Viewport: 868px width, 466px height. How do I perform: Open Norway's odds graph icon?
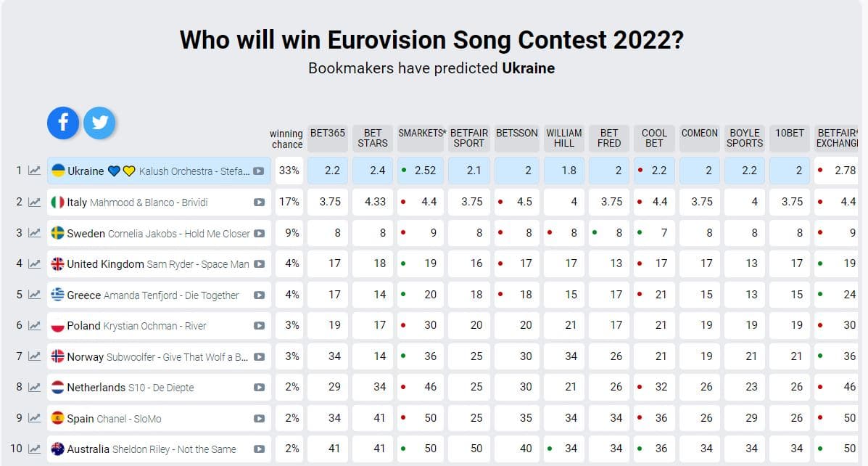coord(34,356)
